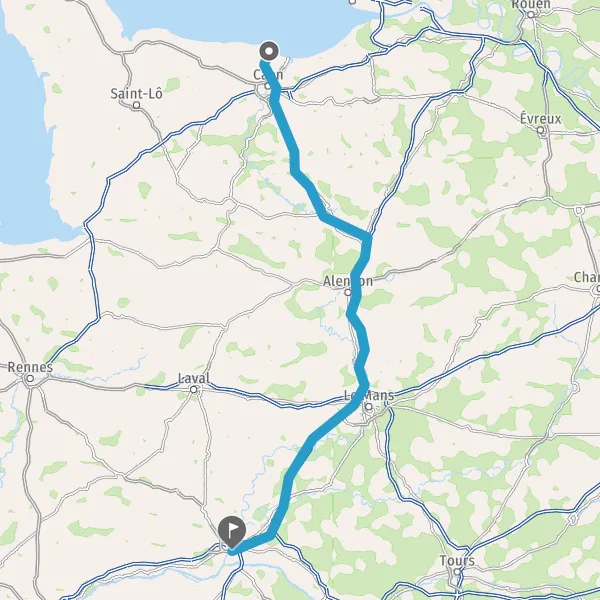This screenshot has height=600, width=600.
Task: Select the Laval text label
Action: (x=194, y=378)
